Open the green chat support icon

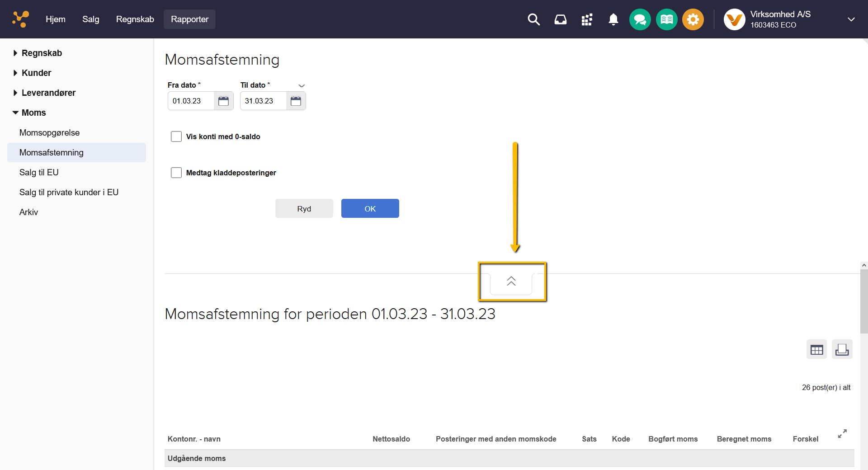point(640,19)
